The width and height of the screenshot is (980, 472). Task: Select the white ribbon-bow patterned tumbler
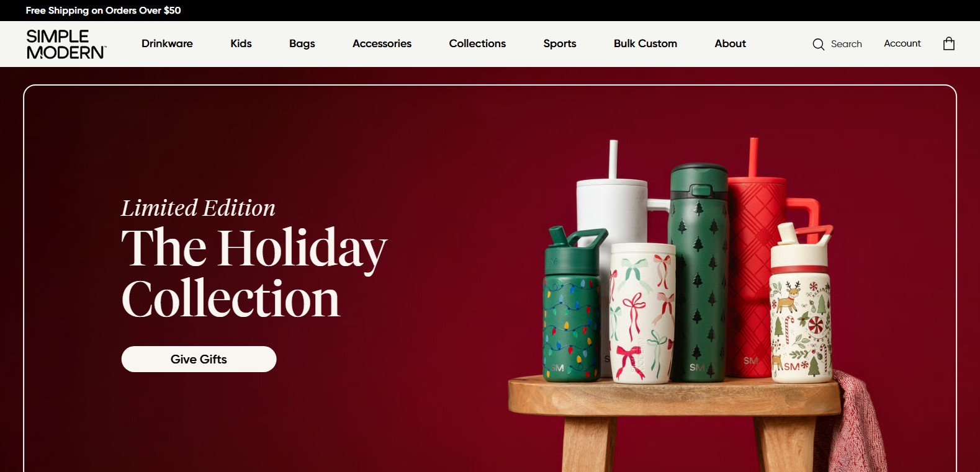point(642,313)
